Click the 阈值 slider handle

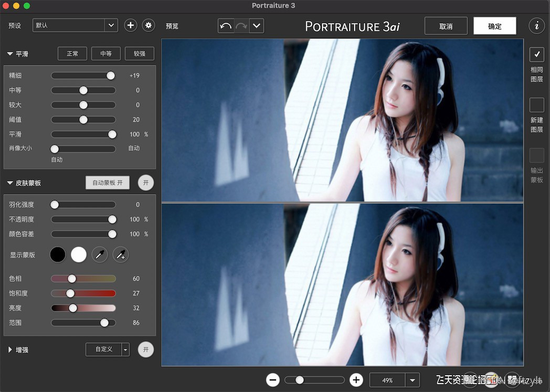(x=83, y=120)
